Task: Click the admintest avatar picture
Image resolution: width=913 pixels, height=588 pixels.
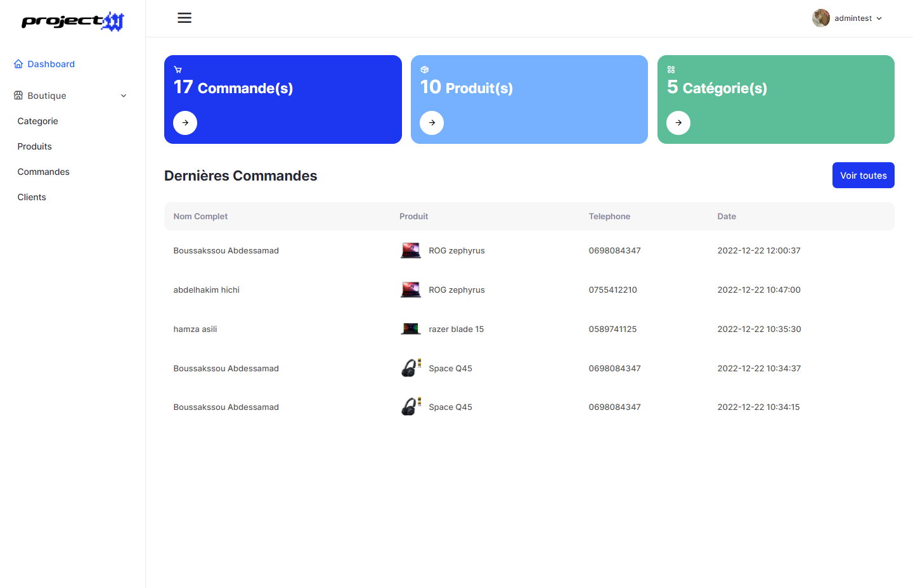Action: [x=820, y=18]
